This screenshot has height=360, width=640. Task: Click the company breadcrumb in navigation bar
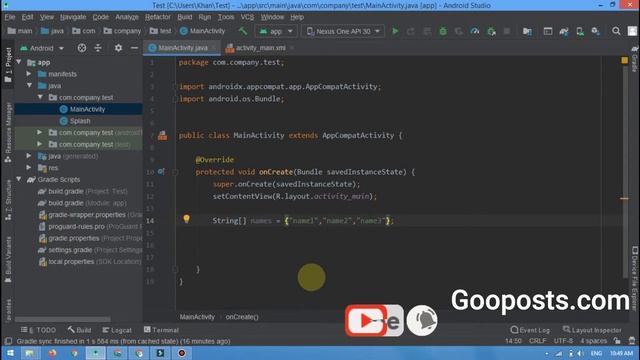tap(122, 31)
